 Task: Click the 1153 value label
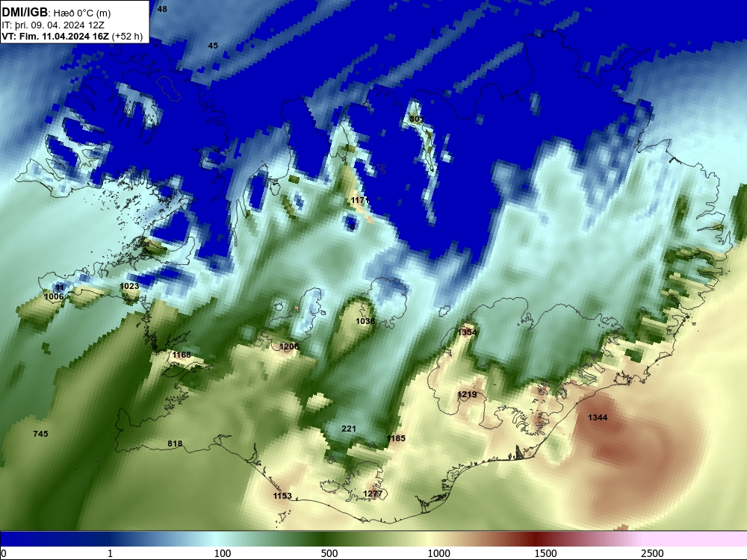click(282, 497)
